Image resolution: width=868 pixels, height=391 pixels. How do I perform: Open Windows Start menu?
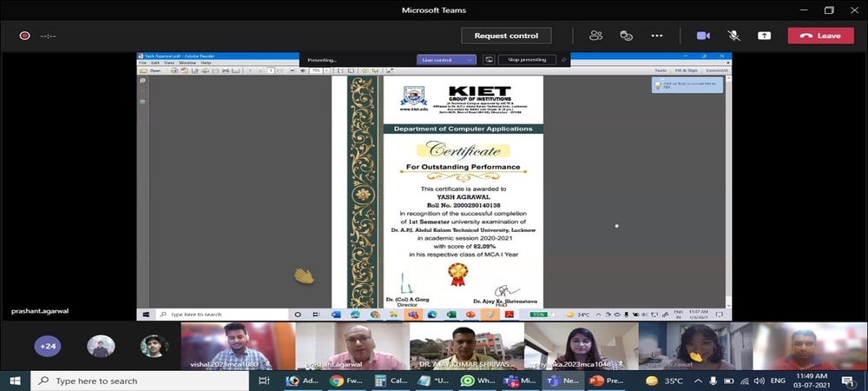pos(16,381)
